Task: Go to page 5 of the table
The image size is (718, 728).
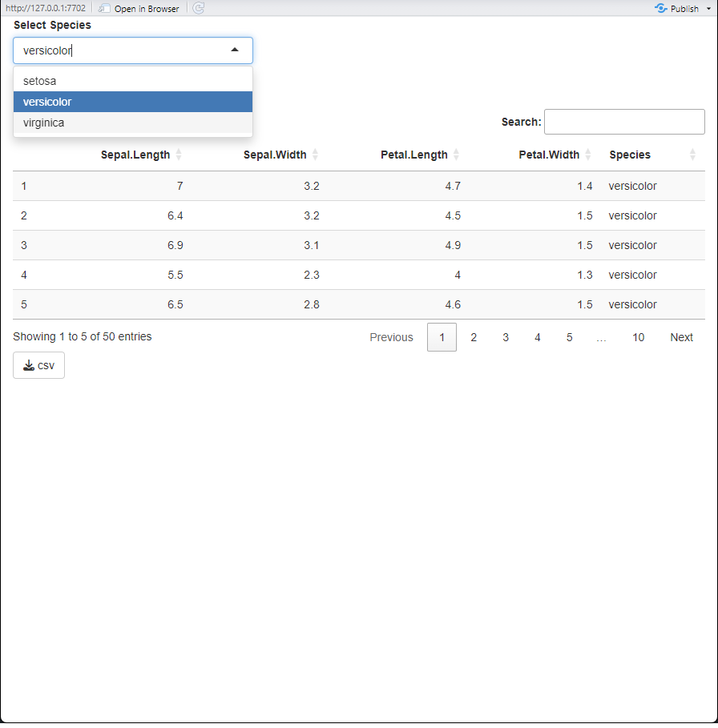Action: click(x=570, y=337)
